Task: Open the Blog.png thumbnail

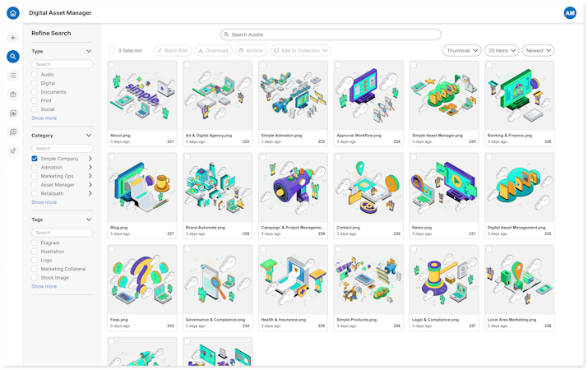Action: (x=142, y=187)
